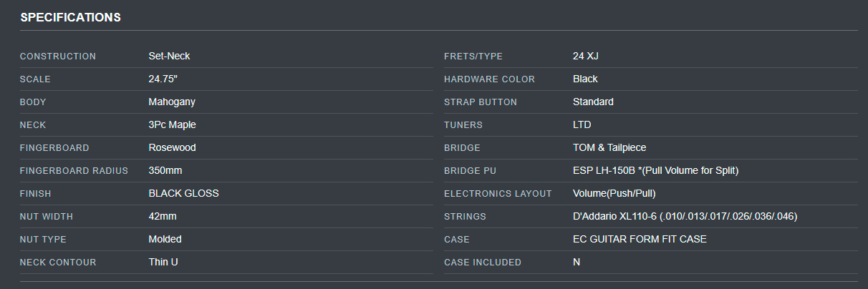The image size is (868, 289).
Task: Select the Standard strap button value
Action: click(x=593, y=102)
